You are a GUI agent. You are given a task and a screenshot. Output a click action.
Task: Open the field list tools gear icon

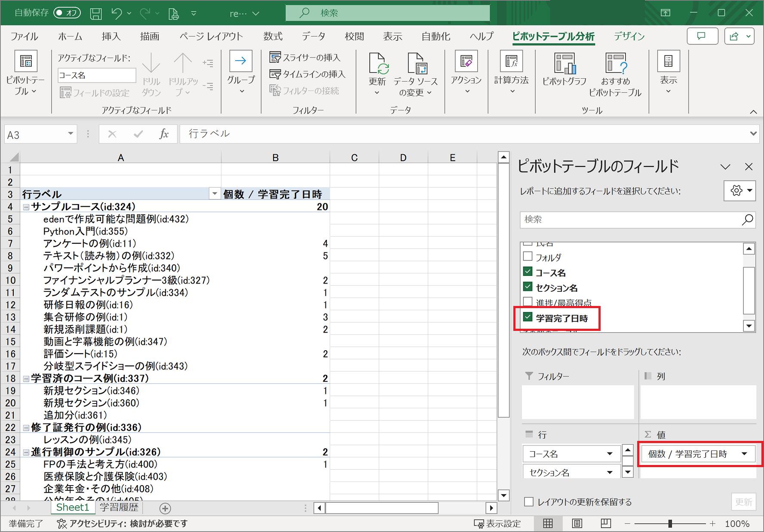[739, 190]
